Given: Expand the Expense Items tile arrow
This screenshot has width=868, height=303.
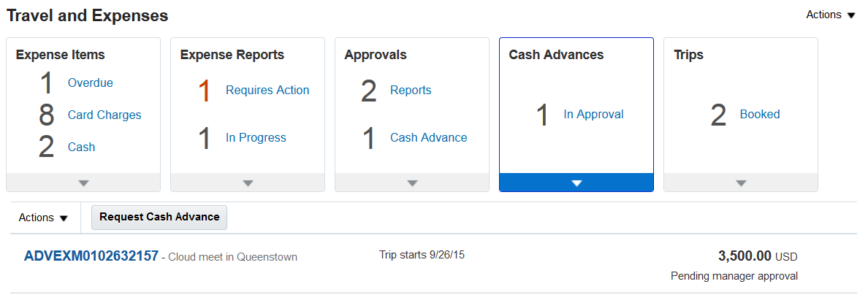Looking at the screenshot, I should [x=83, y=183].
